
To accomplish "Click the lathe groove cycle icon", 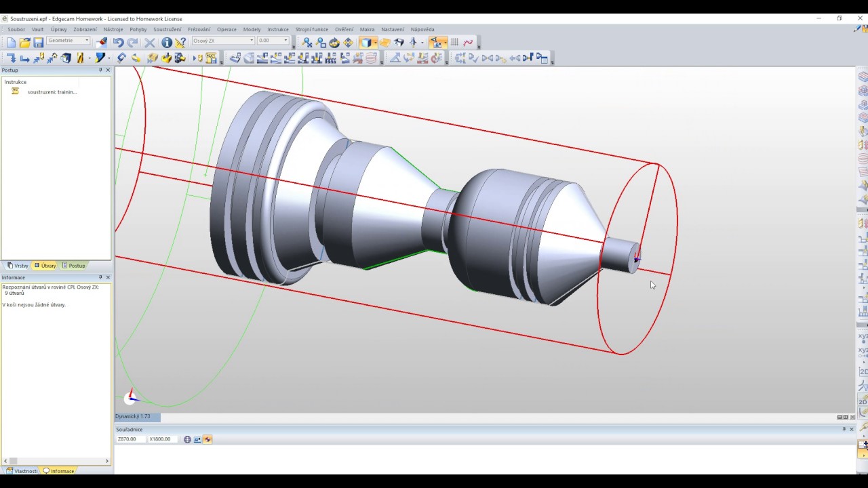I will pyautogui.click(x=316, y=58).
